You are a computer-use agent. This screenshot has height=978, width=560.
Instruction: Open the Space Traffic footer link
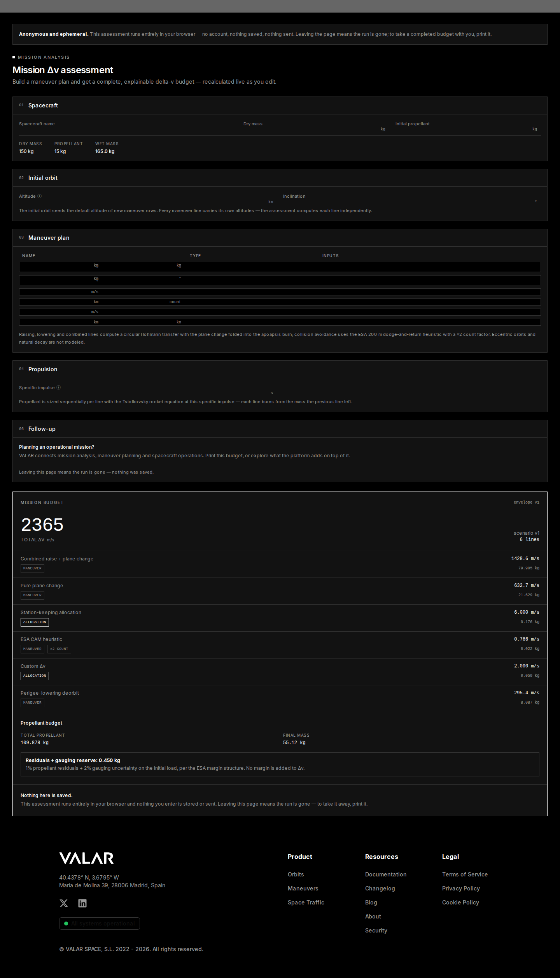point(306,902)
